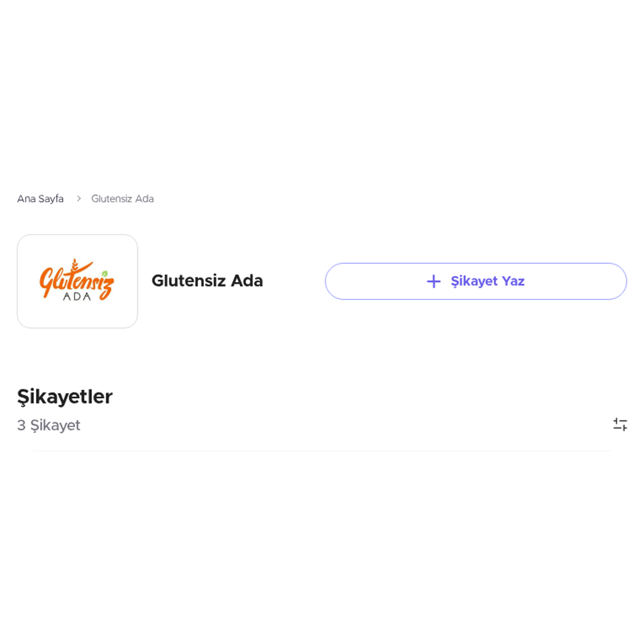Go to Ana Sayfa via breadcrumb

coord(40,199)
